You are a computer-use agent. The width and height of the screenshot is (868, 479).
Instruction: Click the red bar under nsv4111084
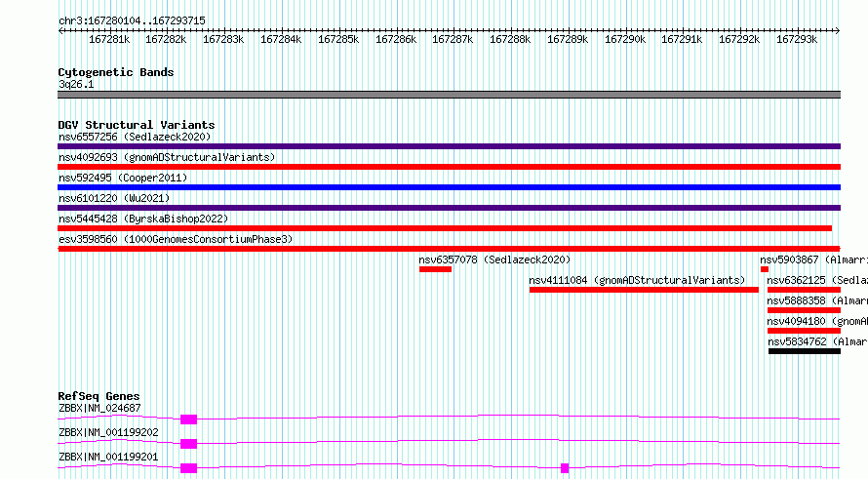coord(644,290)
